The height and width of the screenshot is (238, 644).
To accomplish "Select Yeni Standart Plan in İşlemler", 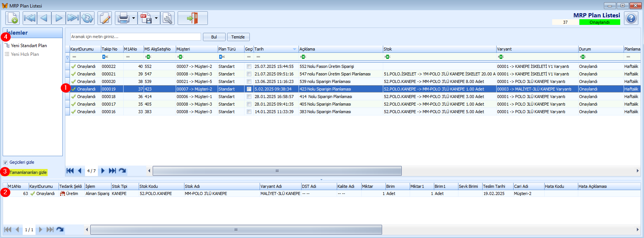I will point(29,46).
